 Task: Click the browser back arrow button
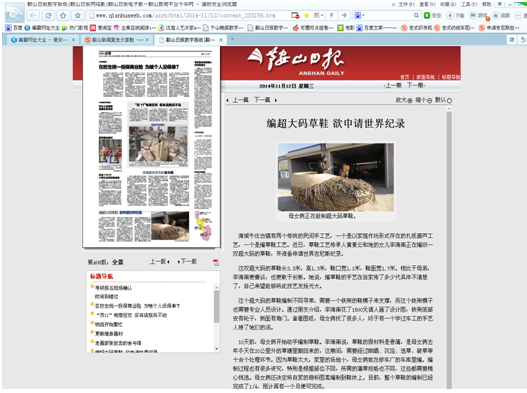coord(33,15)
